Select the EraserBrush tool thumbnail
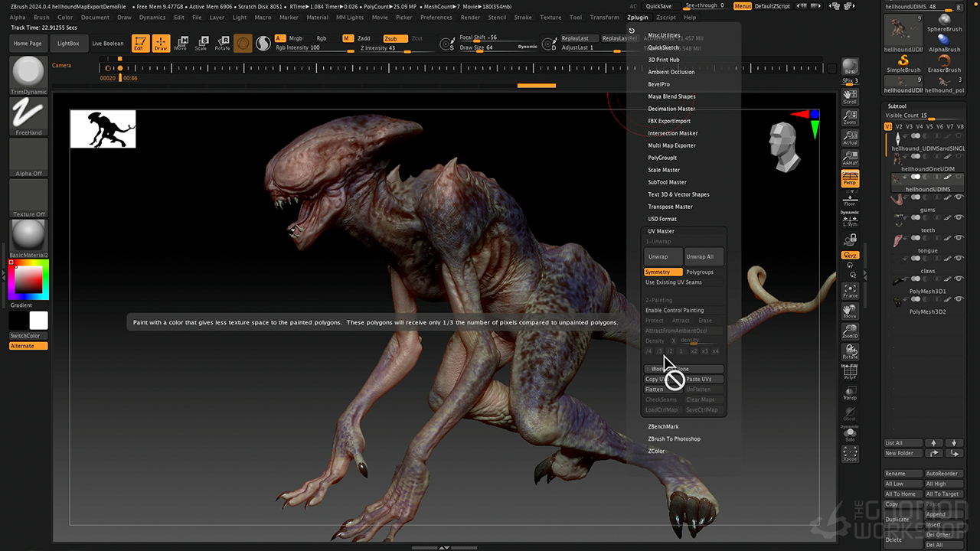 (x=944, y=63)
